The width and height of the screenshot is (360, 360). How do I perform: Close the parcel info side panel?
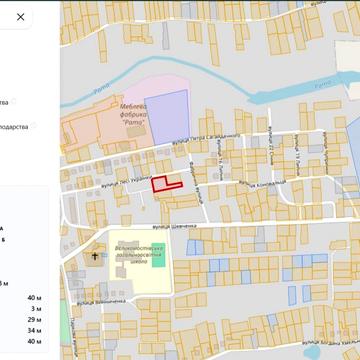click(20, 17)
